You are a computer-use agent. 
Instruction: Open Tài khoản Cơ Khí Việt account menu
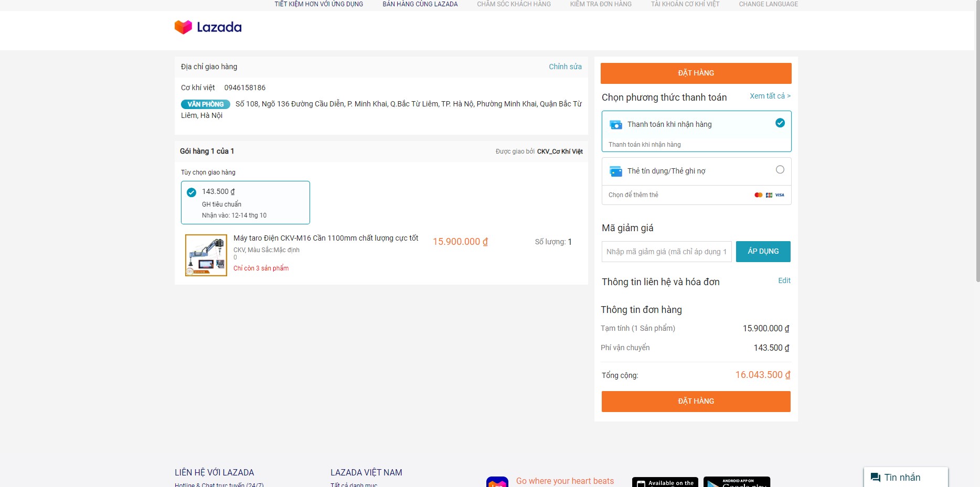[685, 4]
